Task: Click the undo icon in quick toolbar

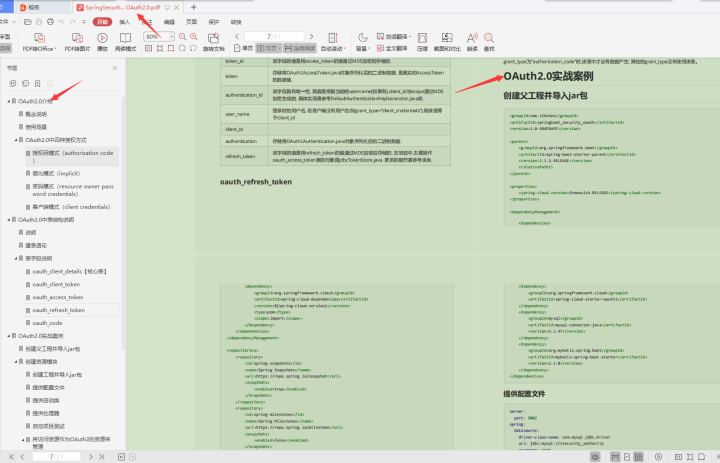Action: click(x=62, y=22)
